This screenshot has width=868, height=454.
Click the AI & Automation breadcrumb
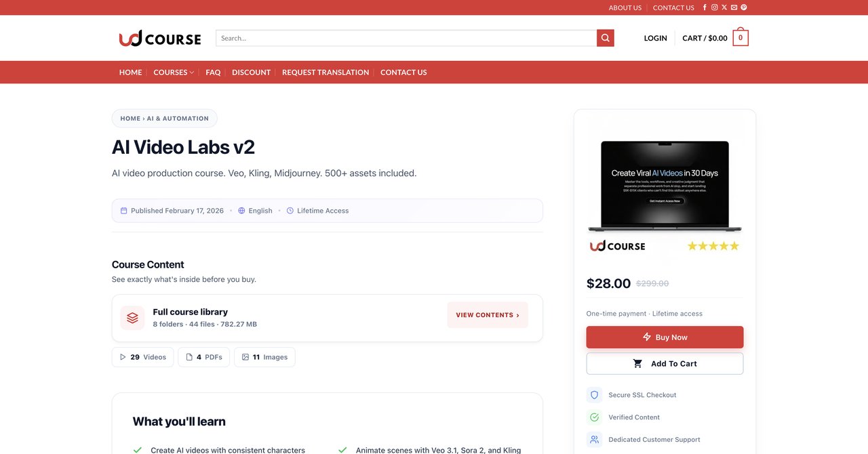[178, 119]
